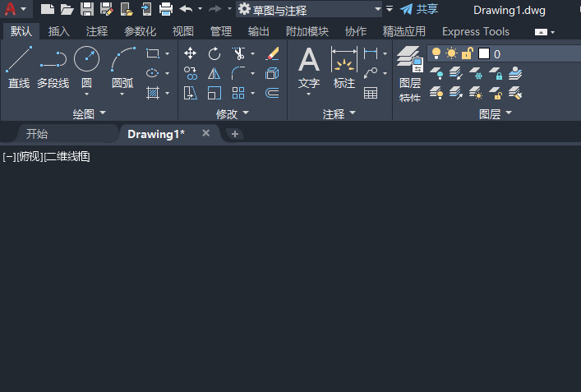Viewport: 581px width, 392px height.
Task: Select the Rotate tool icon
Action: tap(214, 54)
